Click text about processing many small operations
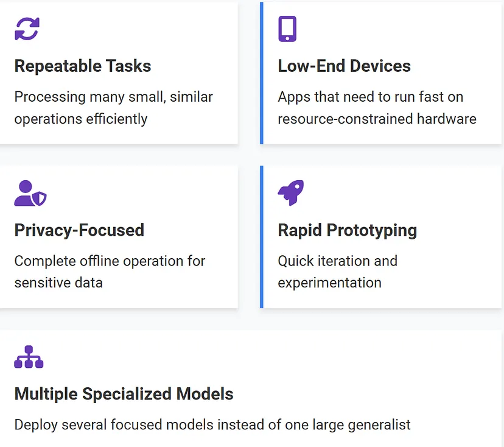 click(x=113, y=108)
